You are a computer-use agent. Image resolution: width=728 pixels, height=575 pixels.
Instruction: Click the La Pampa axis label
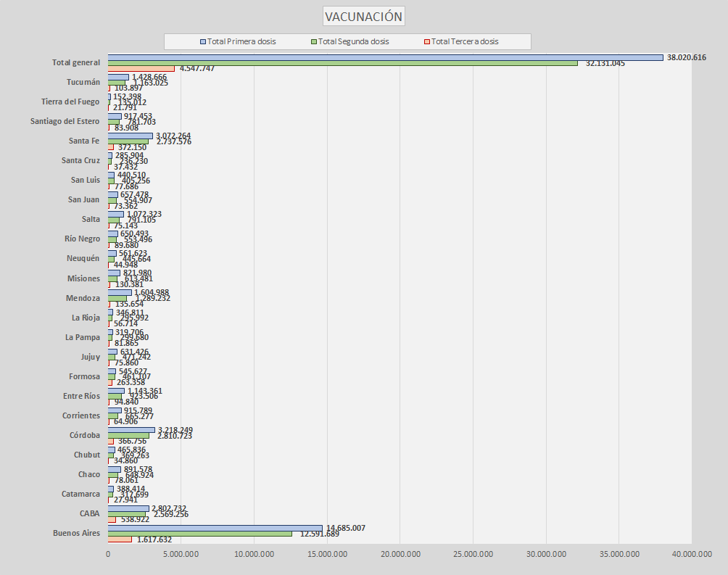coord(82,337)
